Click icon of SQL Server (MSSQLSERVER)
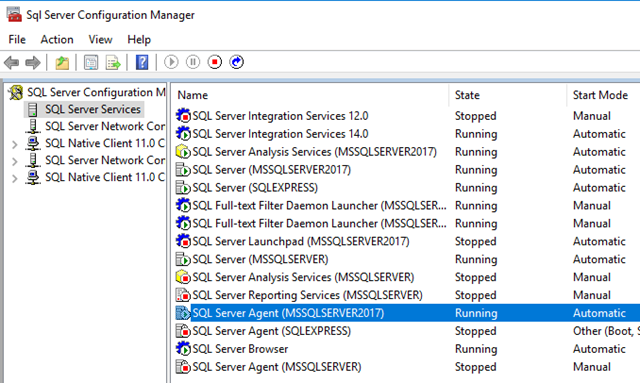640x383 pixels. click(183, 259)
